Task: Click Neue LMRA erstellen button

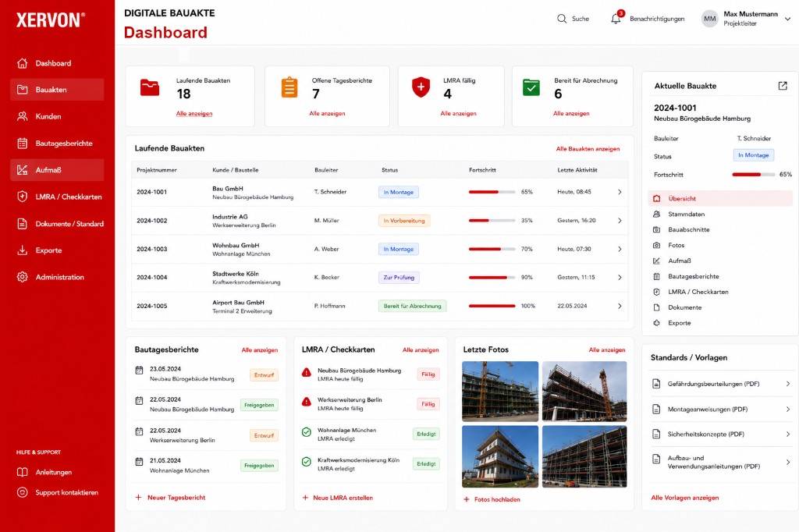Action: [338, 498]
